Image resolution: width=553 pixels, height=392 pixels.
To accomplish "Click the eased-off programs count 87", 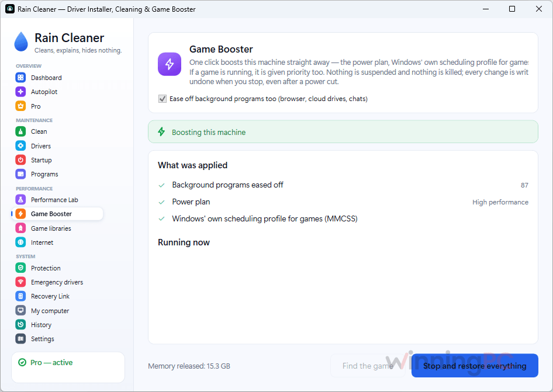I will (524, 185).
